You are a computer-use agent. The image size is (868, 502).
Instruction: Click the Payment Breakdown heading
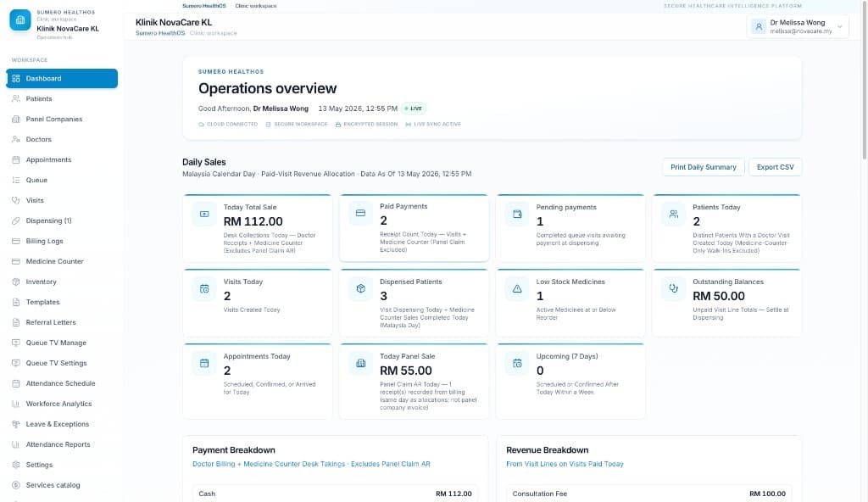[234, 450]
